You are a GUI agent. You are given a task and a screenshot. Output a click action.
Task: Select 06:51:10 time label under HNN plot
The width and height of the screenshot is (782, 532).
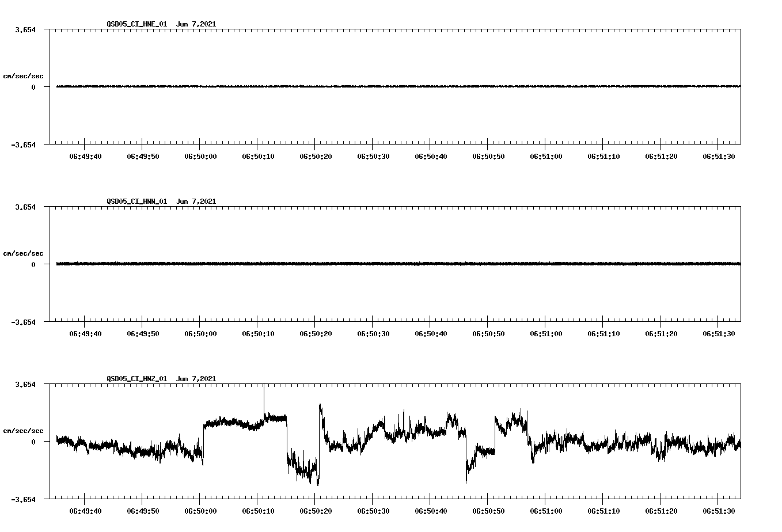coord(603,334)
